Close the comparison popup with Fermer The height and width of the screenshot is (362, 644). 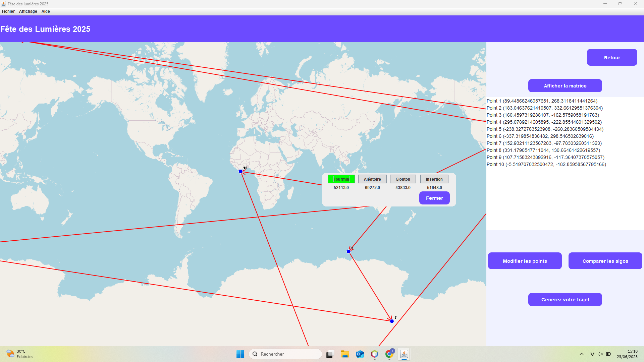[x=434, y=198]
